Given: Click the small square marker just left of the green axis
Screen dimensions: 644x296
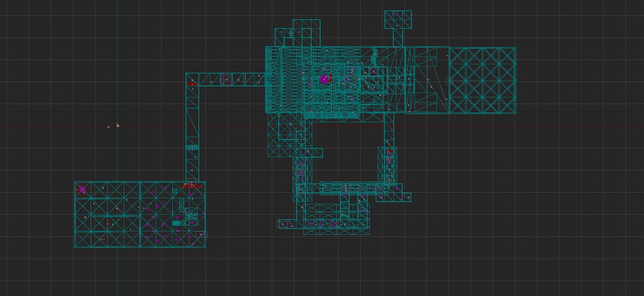Looking at the screenshot, I should [x=108, y=127].
